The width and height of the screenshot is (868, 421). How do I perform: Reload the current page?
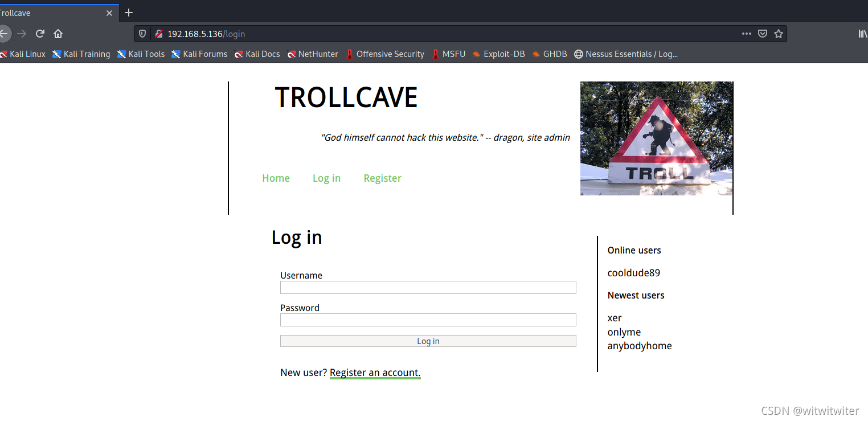point(40,34)
